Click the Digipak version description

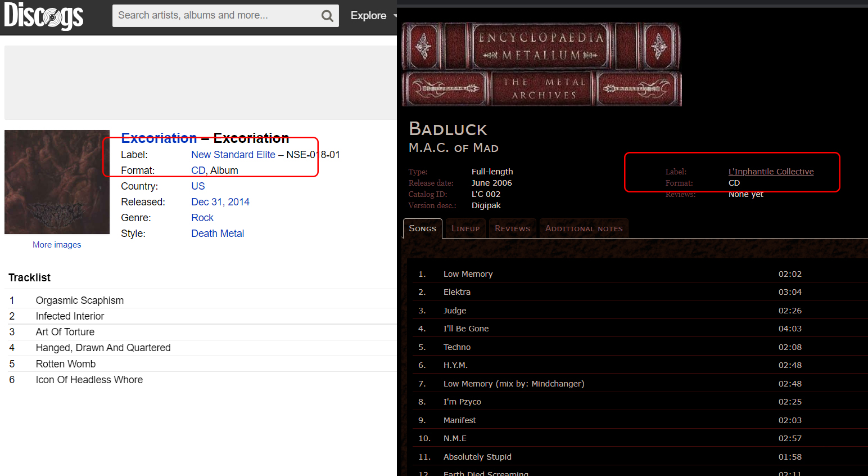click(x=486, y=205)
